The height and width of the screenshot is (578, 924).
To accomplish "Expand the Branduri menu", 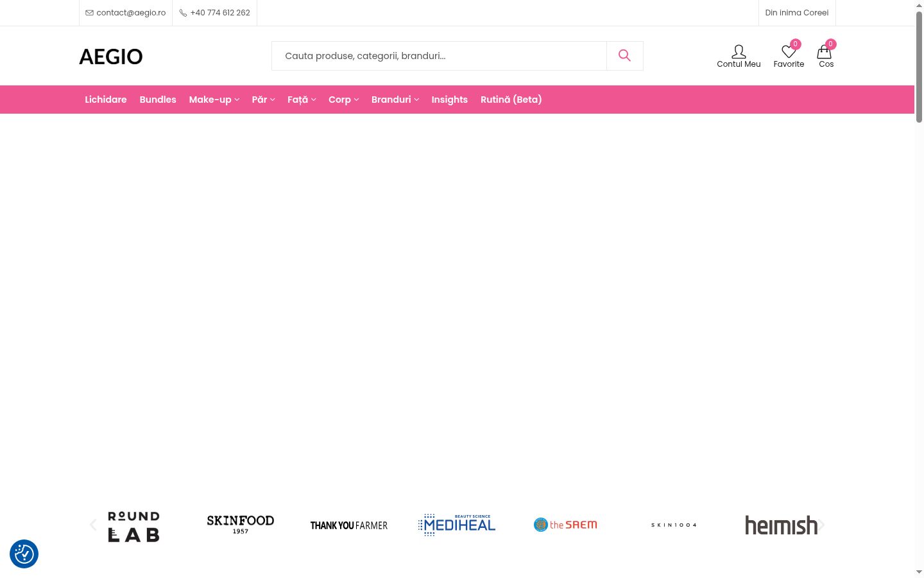I will pos(395,100).
